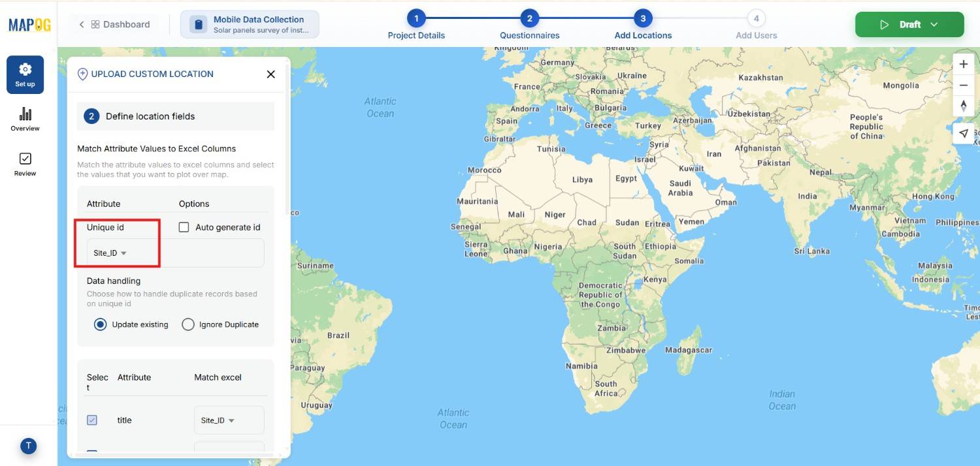Close the Upload Custom Location panel
980x466 pixels.
(x=270, y=74)
